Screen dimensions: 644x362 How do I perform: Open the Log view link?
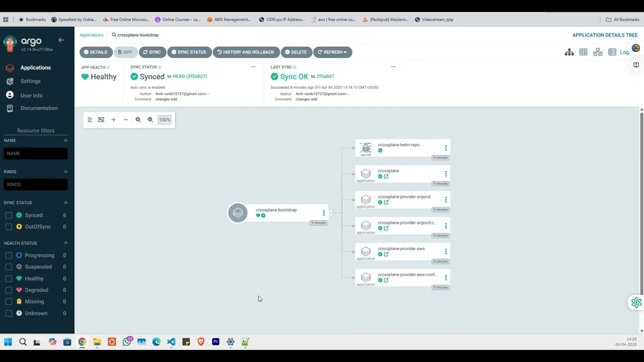click(624, 52)
